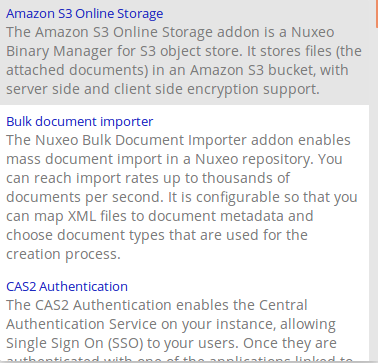Click the orange scrollbar thumb at top right
378x363 pixels.
pos(377,13)
